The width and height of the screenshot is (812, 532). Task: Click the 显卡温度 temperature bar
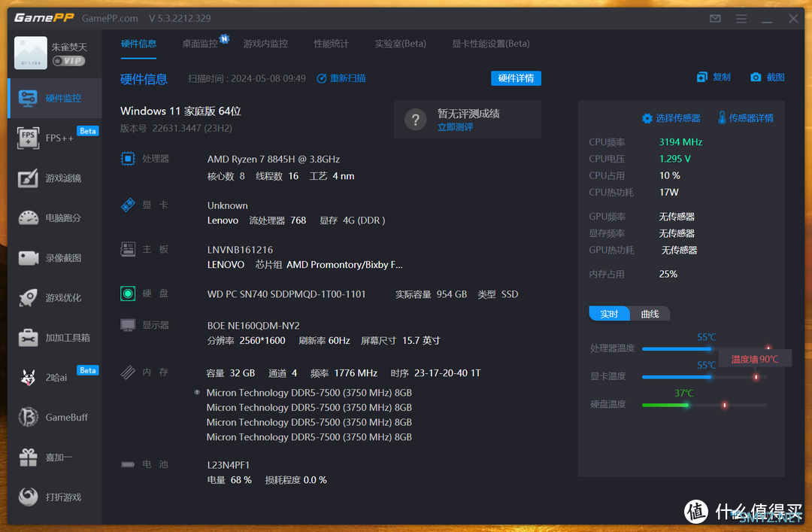pyautogui.click(x=704, y=377)
